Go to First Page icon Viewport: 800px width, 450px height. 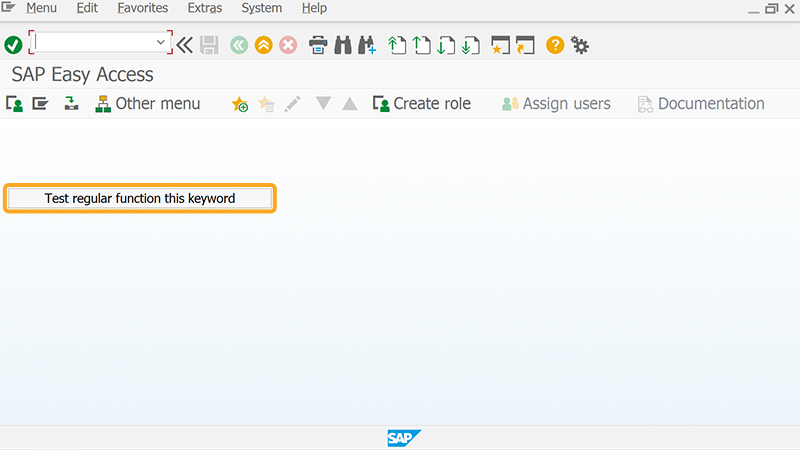[x=397, y=45]
